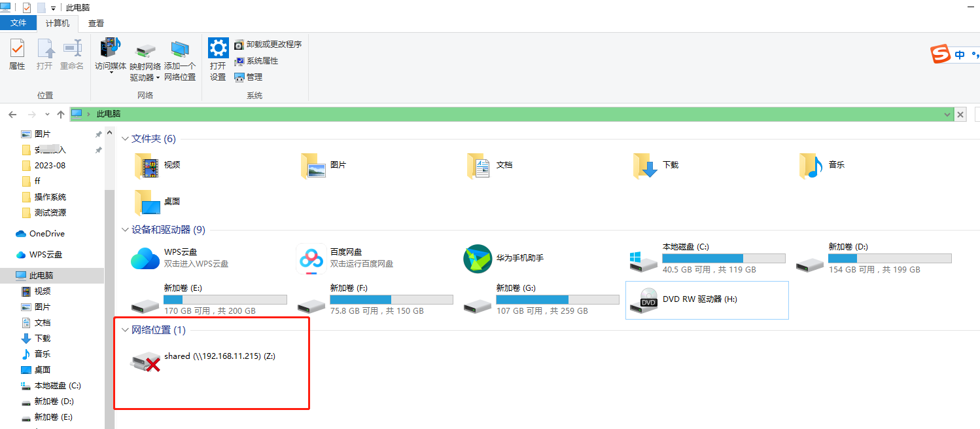
Task: Click the up navigation arrow
Action: (60, 114)
